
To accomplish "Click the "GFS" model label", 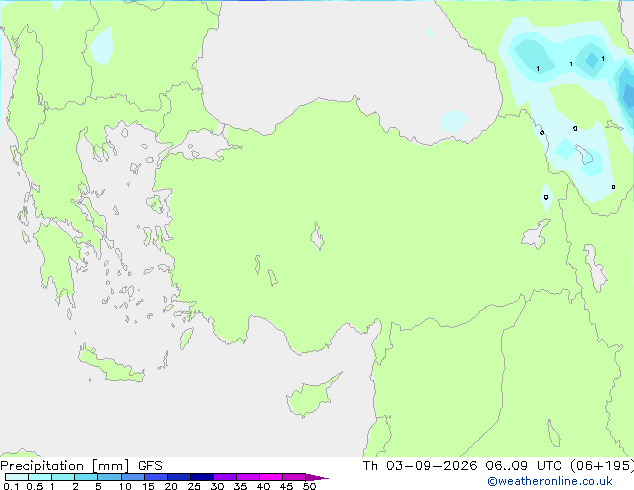I will coord(150,466).
